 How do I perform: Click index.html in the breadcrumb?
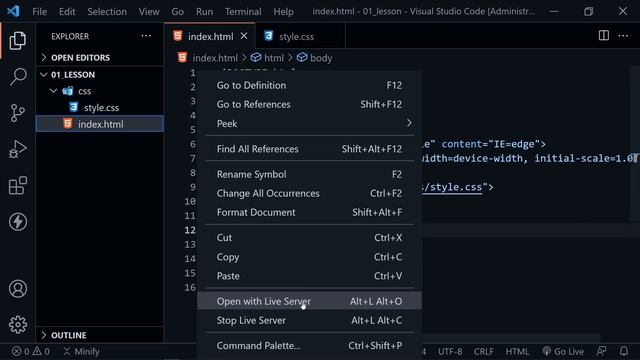click(215, 58)
